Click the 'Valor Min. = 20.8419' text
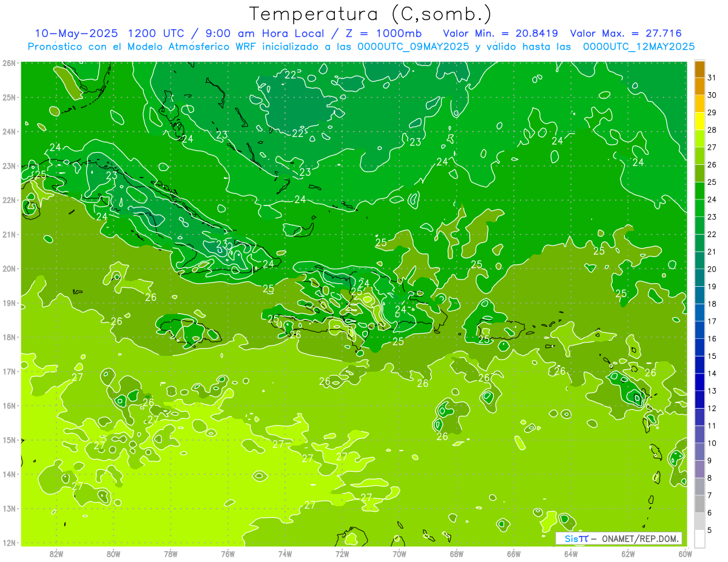 point(500,33)
